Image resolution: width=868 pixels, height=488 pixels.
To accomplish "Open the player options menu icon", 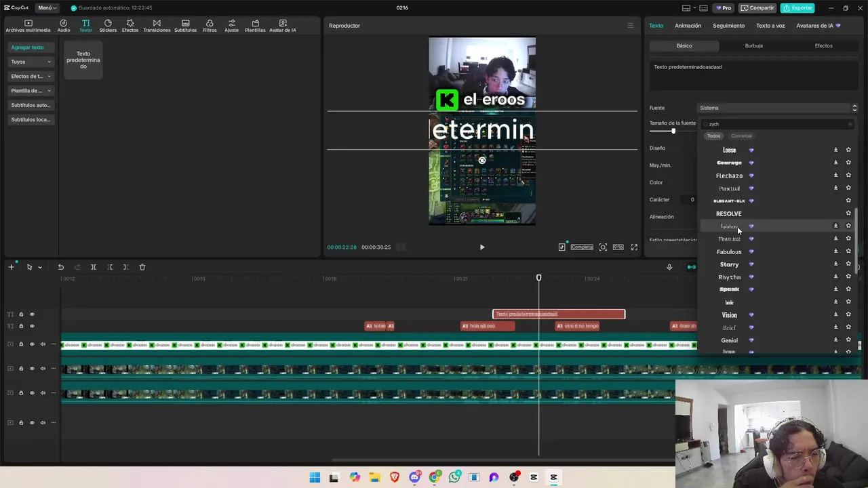I will pyautogui.click(x=630, y=26).
